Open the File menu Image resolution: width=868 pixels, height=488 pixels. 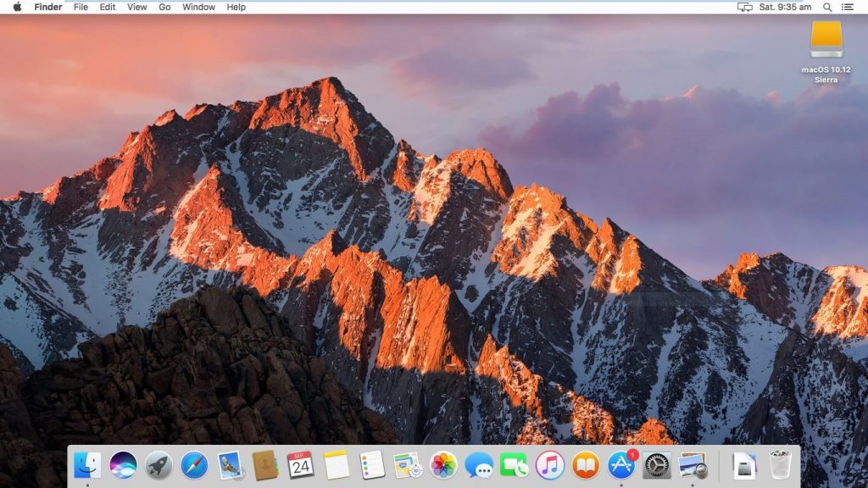(81, 7)
